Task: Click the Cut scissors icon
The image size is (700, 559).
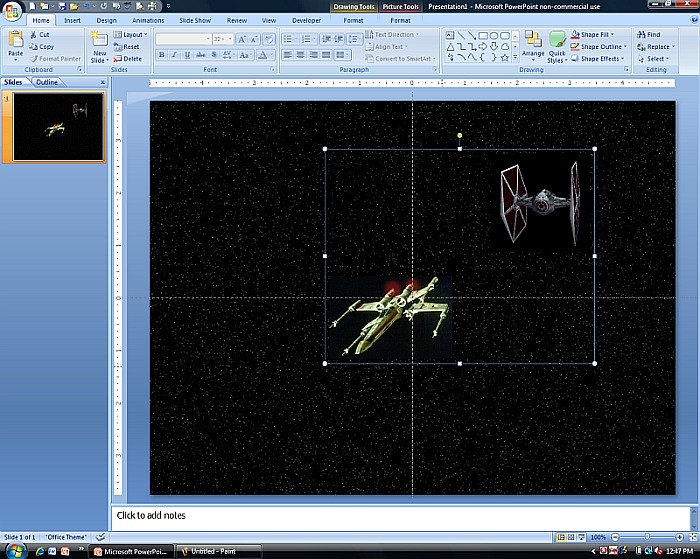Action: point(33,35)
